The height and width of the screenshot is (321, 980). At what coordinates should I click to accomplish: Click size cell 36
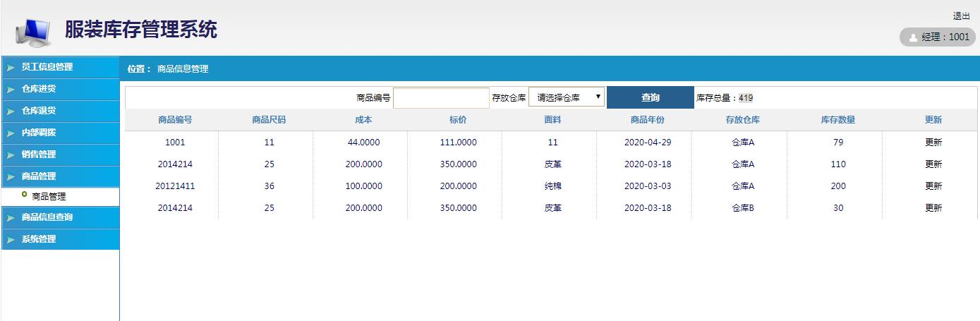click(269, 186)
